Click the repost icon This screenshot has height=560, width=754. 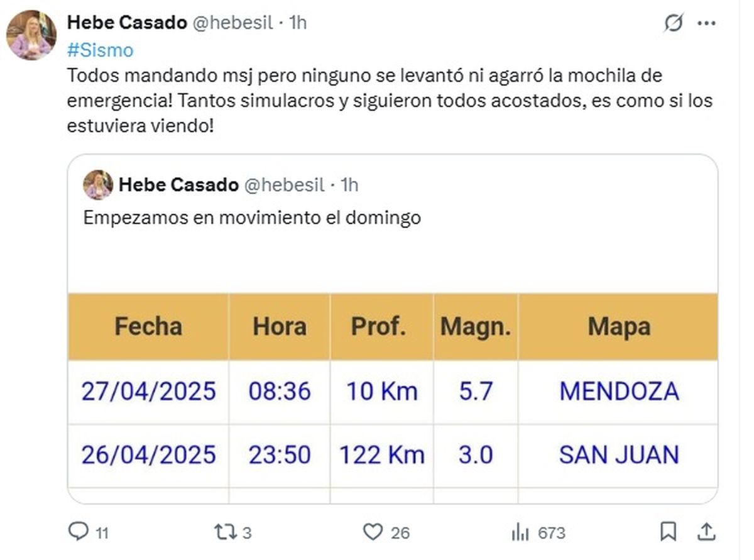pyautogui.click(x=224, y=532)
